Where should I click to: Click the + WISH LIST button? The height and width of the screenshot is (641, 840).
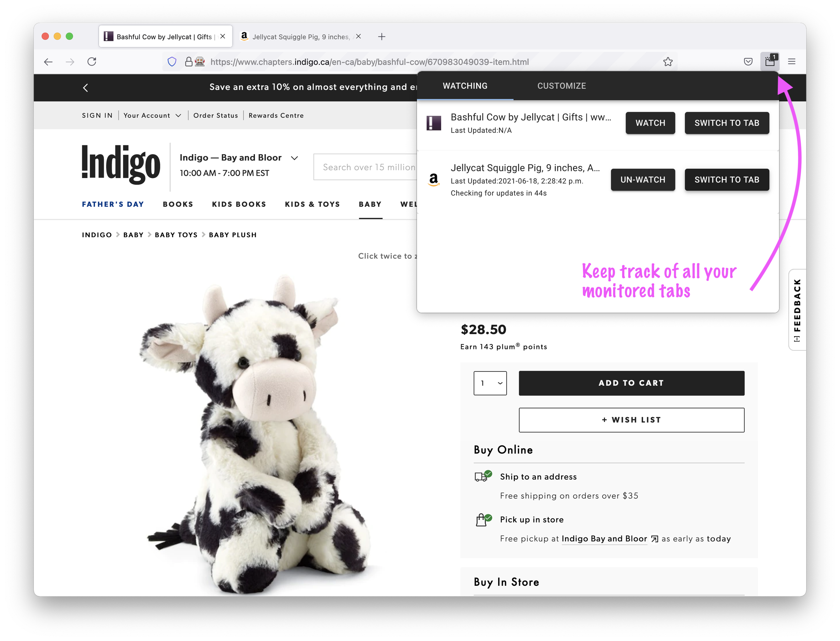[631, 420]
